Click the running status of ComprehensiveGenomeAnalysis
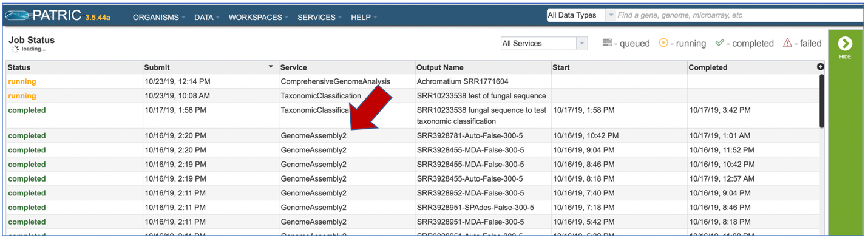 coord(22,81)
